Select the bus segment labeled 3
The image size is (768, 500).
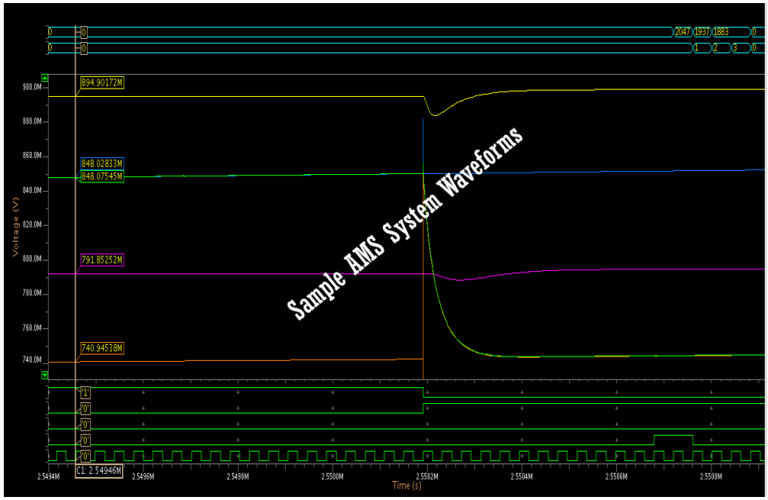(x=741, y=48)
